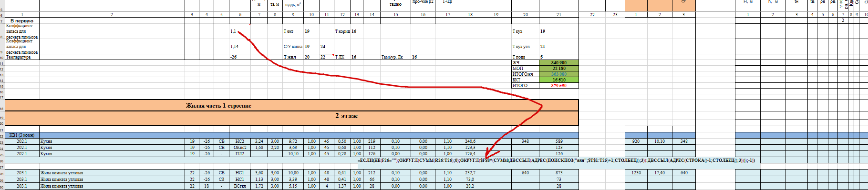Select the 'КВ1 (3 комн)' cell

(x=22, y=135)
